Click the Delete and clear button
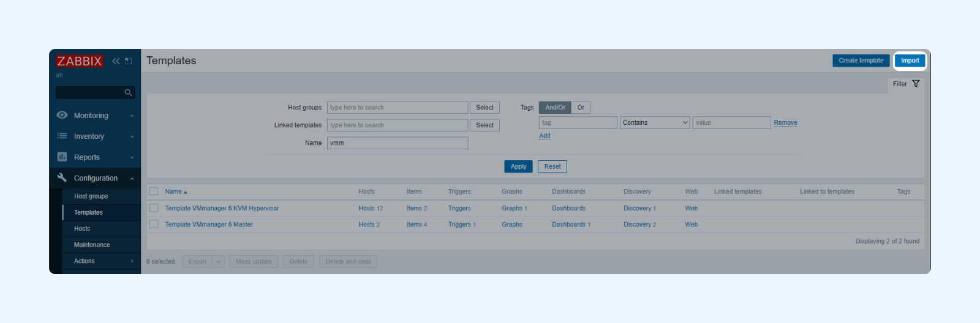 (348, 262)
